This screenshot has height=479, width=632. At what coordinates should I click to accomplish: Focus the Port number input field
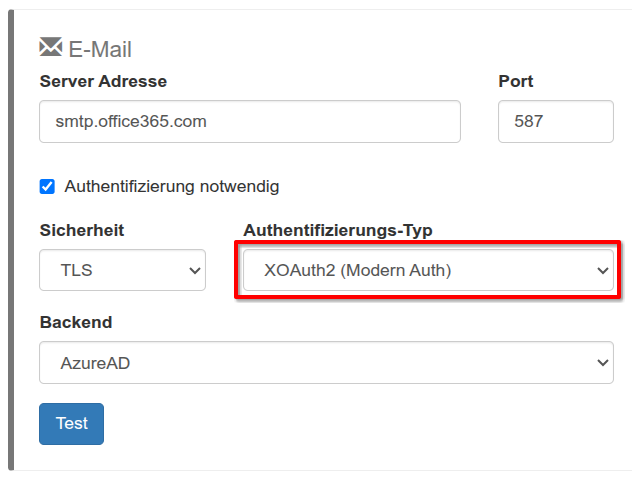click(x=555, y=122)
